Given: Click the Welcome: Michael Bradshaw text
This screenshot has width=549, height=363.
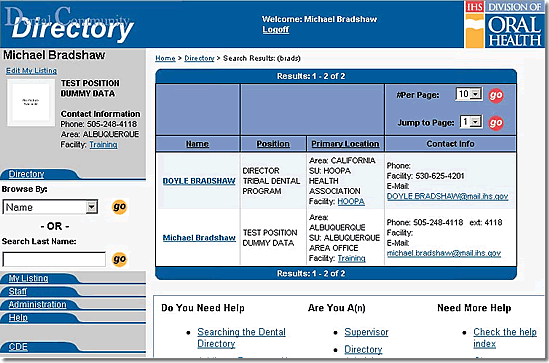Looking at the screenshot, I should pyautogui.click(x=319, y=19).
